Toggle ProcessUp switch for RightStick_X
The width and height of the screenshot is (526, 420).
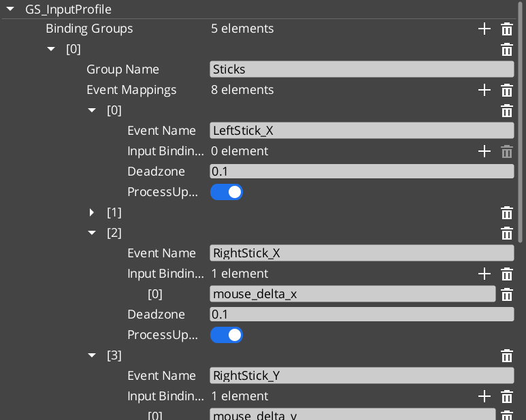point(227,335)
